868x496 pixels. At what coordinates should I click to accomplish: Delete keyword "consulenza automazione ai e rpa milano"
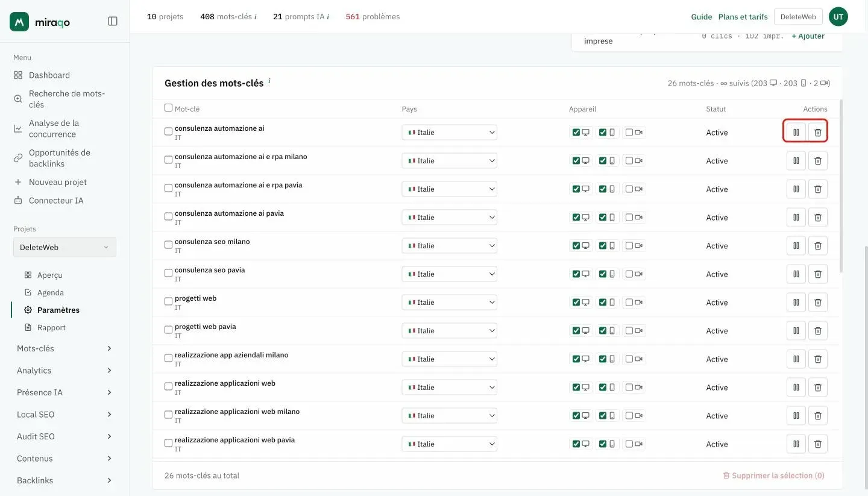coord(817,161)
